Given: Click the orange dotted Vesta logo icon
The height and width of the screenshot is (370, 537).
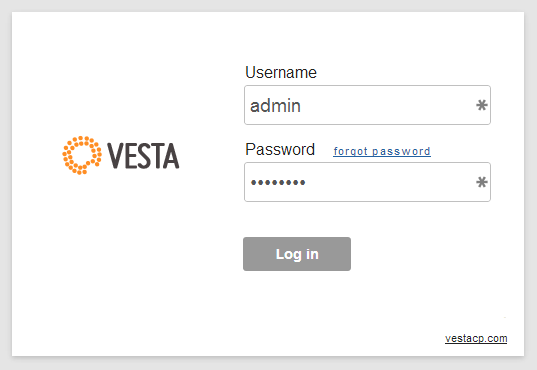Looking at the screenshot, I should coord(82,155).
